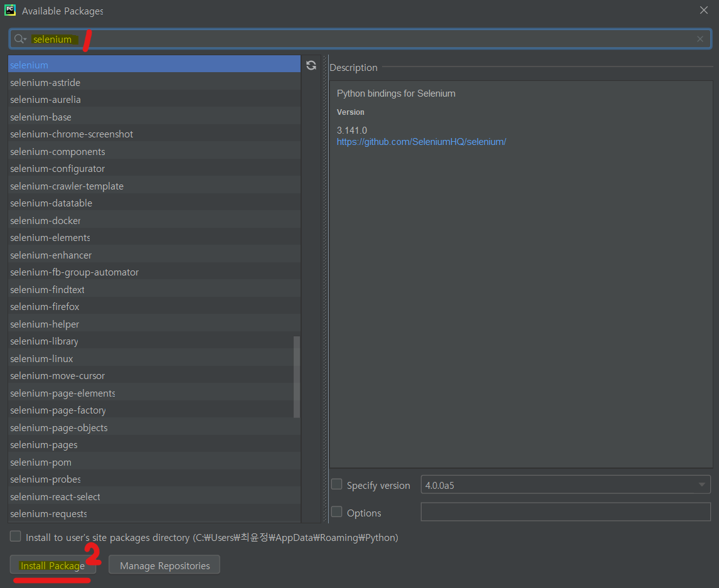Click the Python bindings for Selenium description
The image size is (719, 588).
click(396, 94)
